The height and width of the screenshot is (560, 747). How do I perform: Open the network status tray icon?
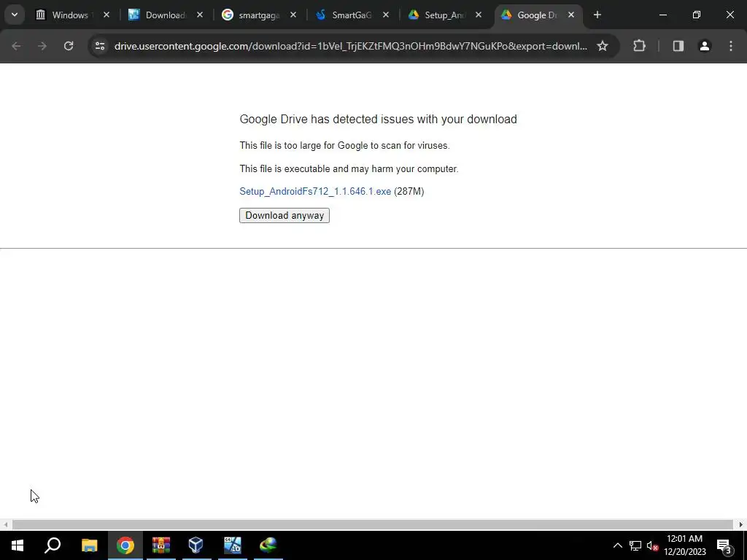pos(635,545)
